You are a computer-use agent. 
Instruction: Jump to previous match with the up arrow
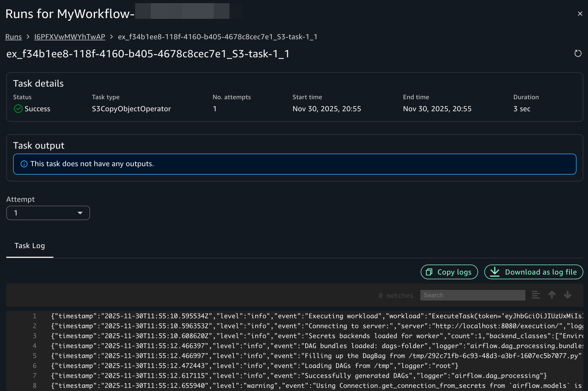tap(552, 295)
